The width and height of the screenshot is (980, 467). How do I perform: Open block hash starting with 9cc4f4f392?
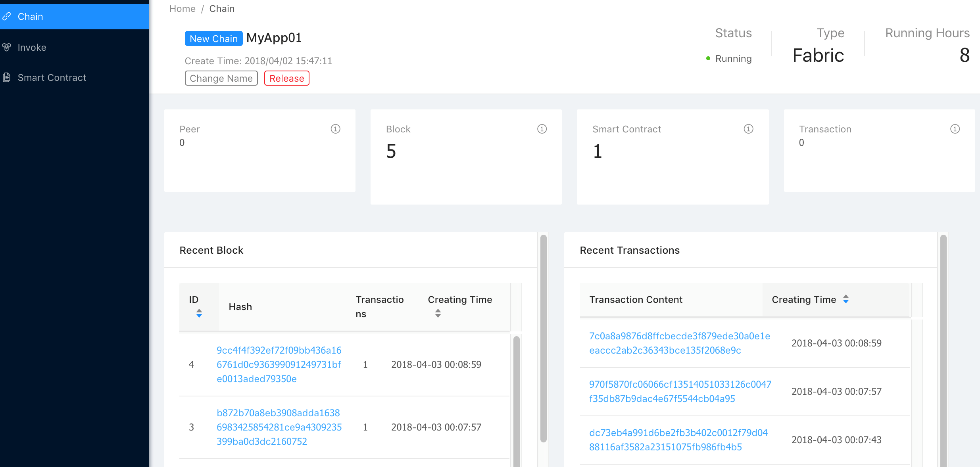pyautogui.click(x=279, y=364)
